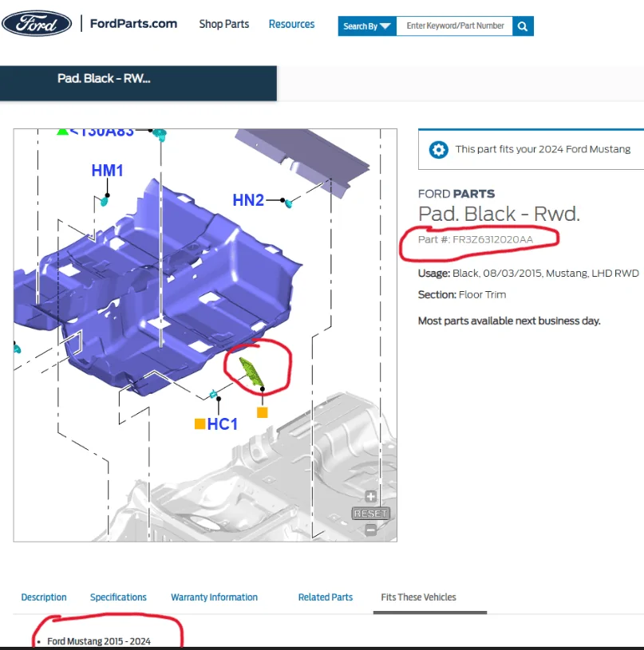
Task: Reset the diagram view
Action: point(371,514)
